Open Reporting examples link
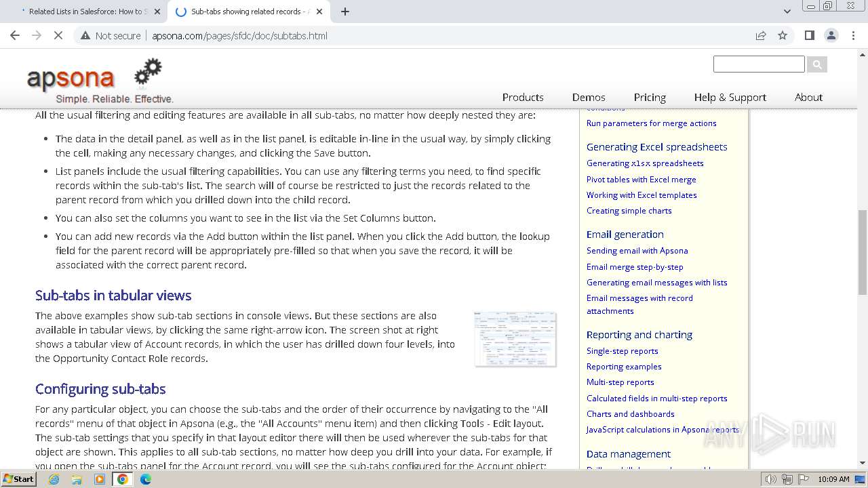Screen dimensions: 868x488 [x=624, y=367]
